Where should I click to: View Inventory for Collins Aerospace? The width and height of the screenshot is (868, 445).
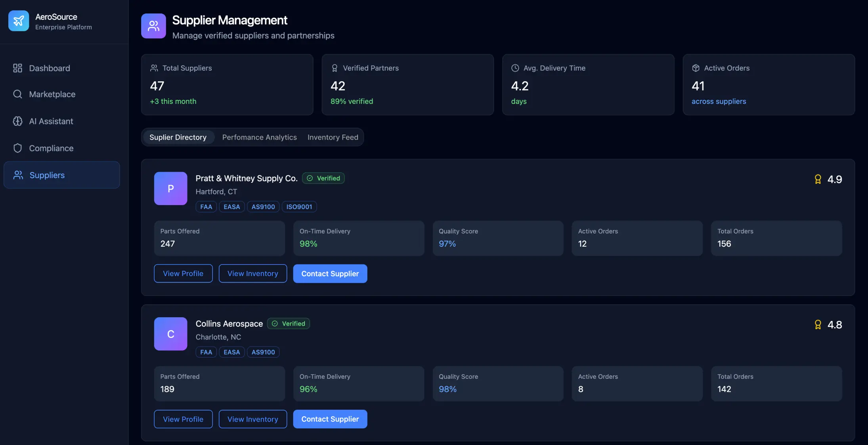tap(252, 419)
